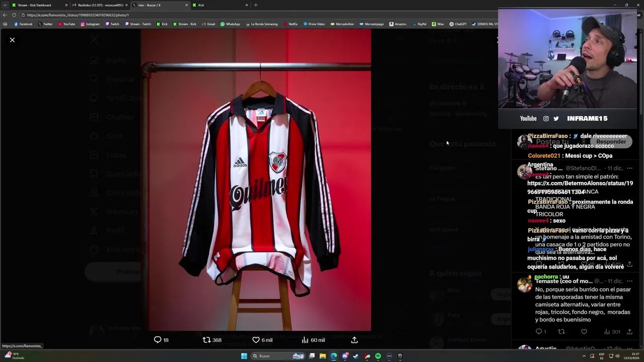
Task: Show hidden system tray icons
Action: pos(584,356)
